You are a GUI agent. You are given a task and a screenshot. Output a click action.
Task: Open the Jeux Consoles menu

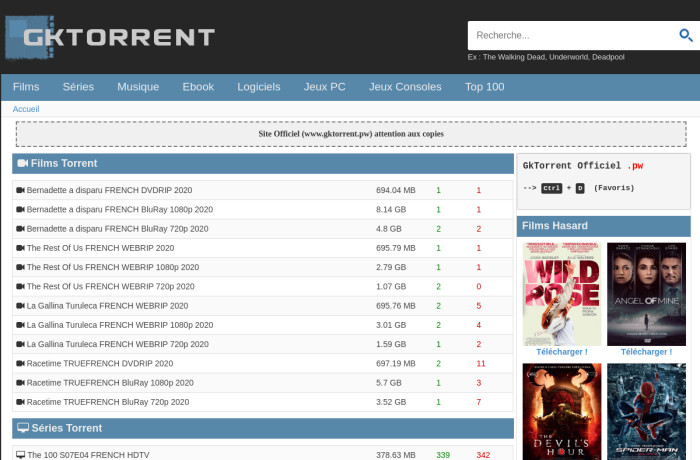point(405,87)
